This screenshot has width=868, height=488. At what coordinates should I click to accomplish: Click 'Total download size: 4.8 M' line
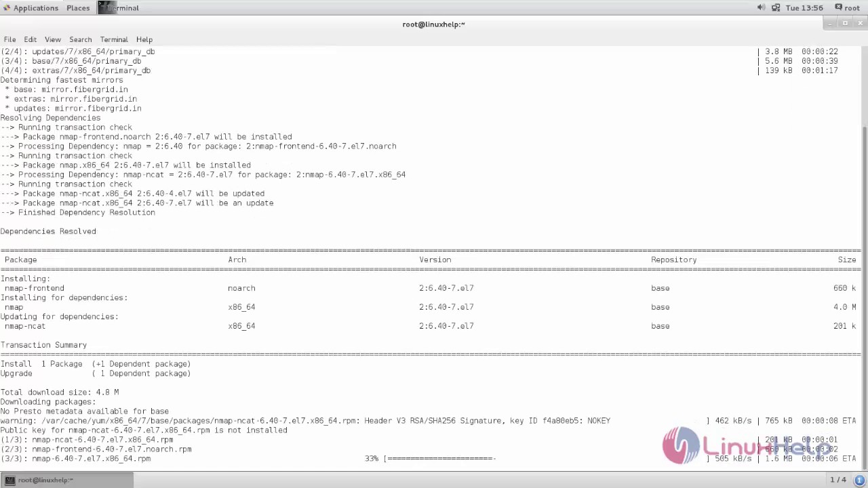click(60, 392)
